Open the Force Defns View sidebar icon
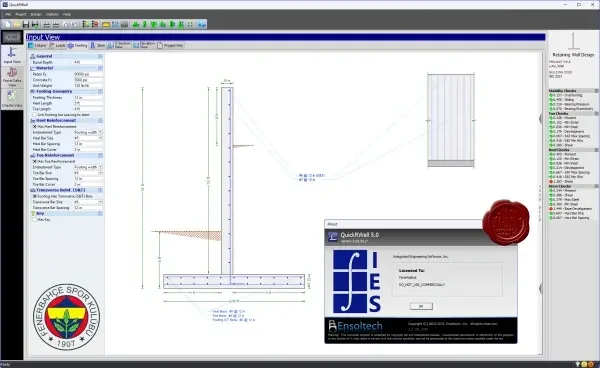This screenshot has height=368, width=600. pyautogui.click(x=12, y=77)
